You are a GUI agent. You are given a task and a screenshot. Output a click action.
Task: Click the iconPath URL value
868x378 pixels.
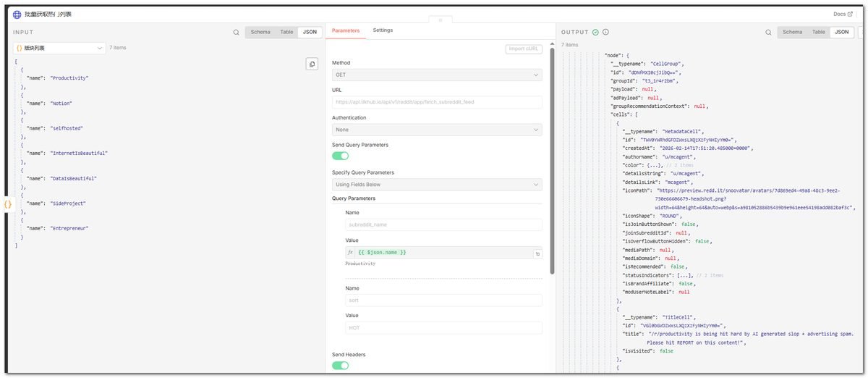click(755, 198)
